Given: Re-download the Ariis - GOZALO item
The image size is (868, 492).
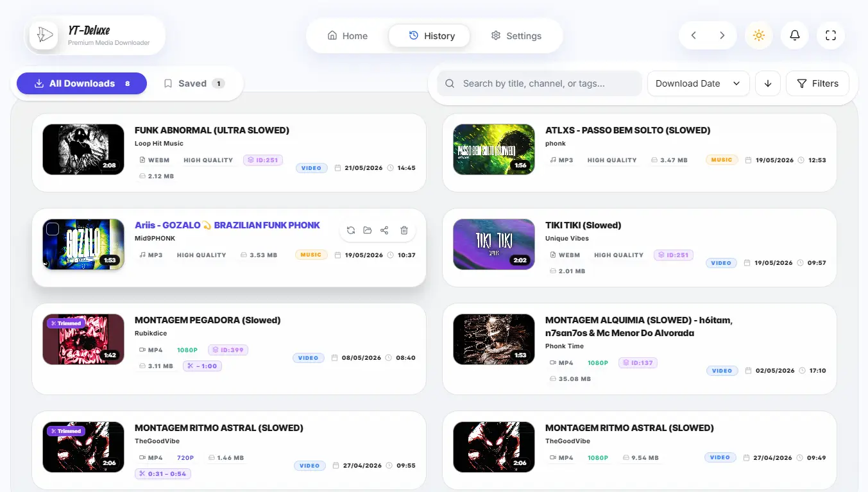Looking at the screenshot, I should 351,230.
